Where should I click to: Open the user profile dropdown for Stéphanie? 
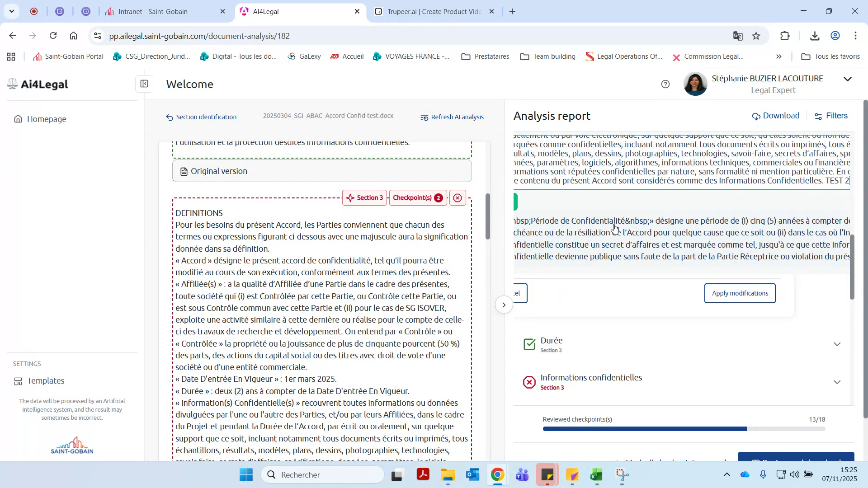coord(847,79)
